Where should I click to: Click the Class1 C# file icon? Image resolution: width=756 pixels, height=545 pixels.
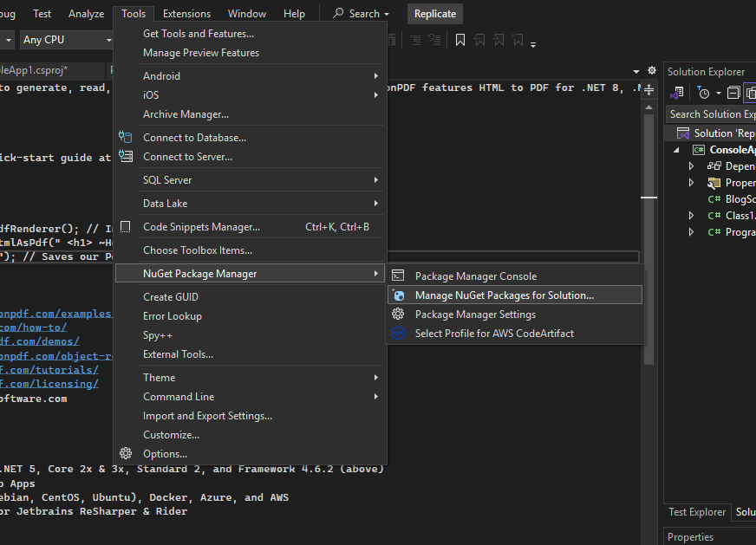point(714,216)
